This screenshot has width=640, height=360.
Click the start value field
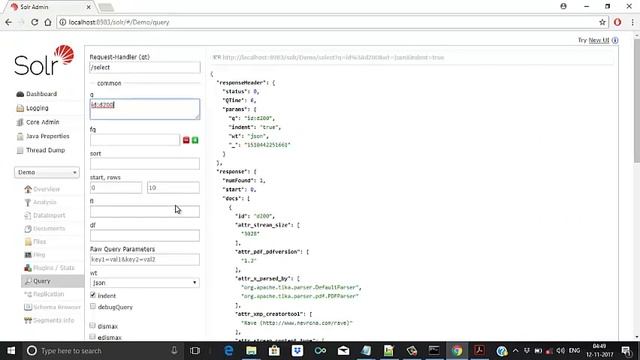click(x=116, y=188)
